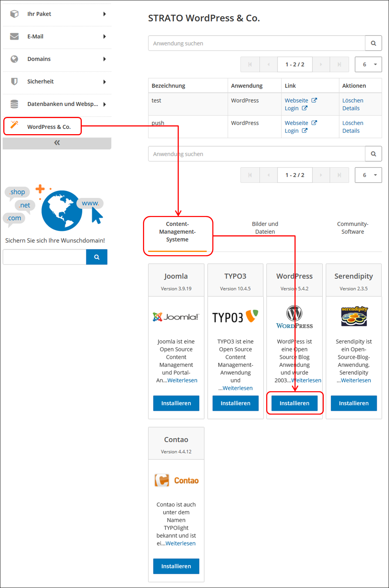Expand the Datenbanken und Websp... arrow

click(x=104, y=104)
